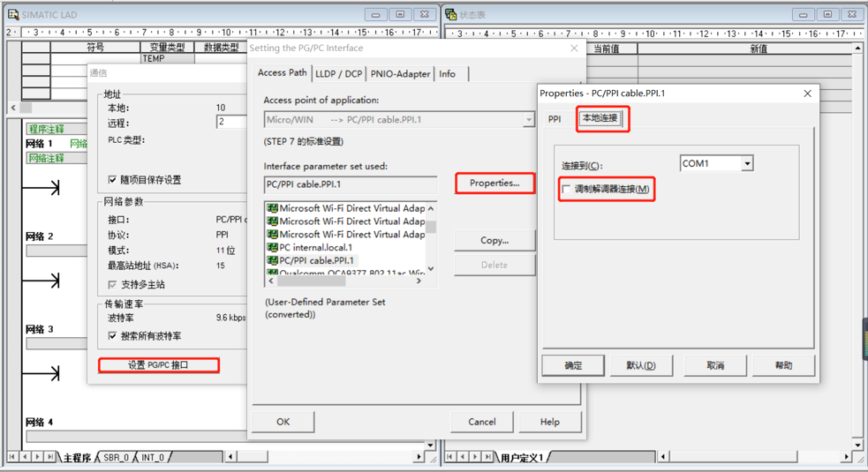Click the Set PG/PC Interface button
The height and width of the screenshot is (472, 868).
pos(158,365)
